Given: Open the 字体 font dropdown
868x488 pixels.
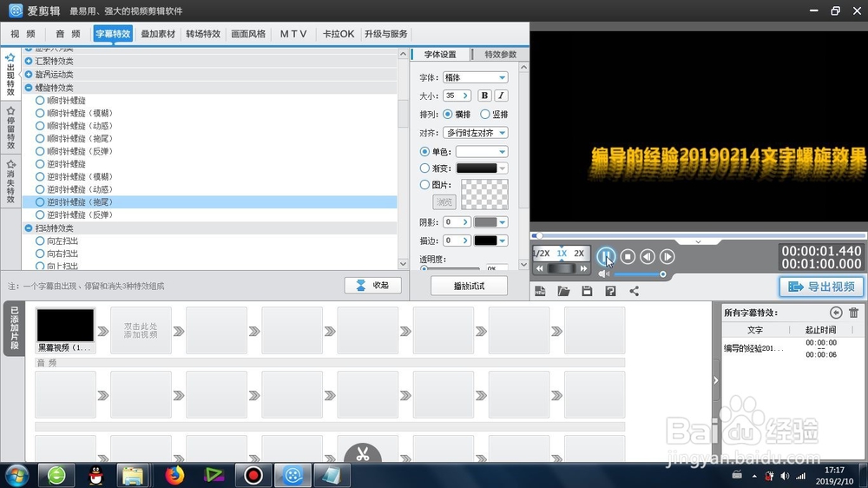Looking at the screenshot, I should [476, 77].
